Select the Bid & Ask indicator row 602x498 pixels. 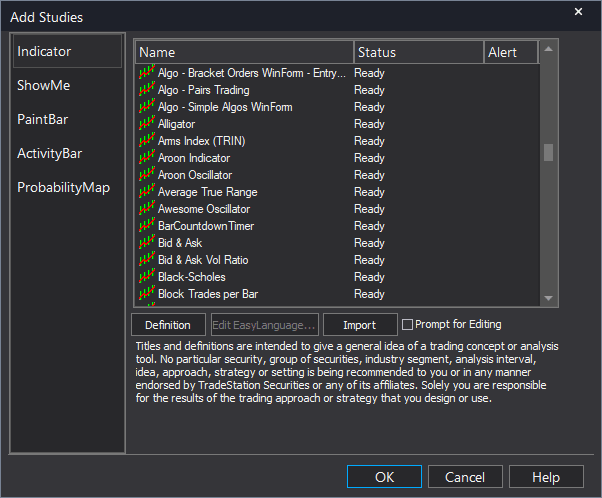pyautogui.click(x=338, y=243)
